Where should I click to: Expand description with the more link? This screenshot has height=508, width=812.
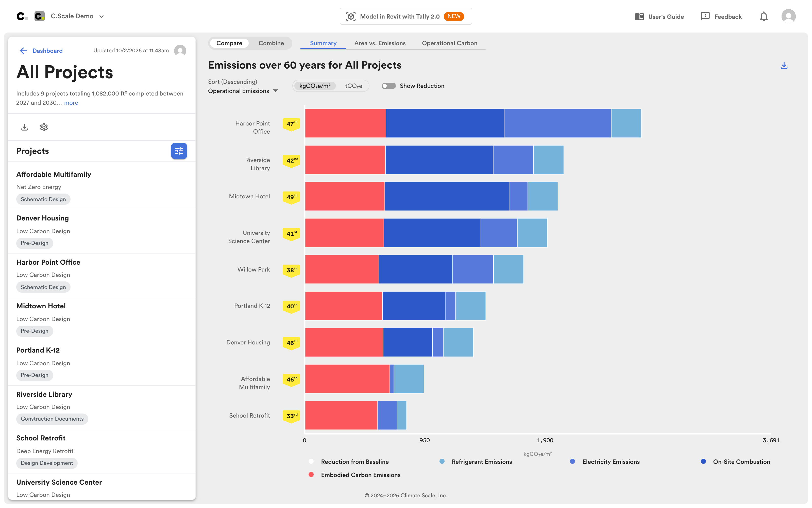[71, 103]
